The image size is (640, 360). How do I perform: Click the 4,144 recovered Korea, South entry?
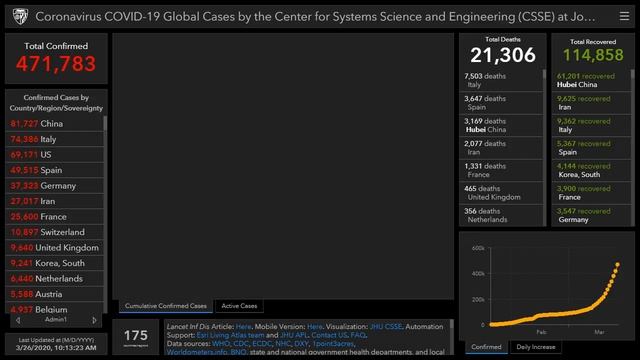pyautogui.click(x=591, y=170)
